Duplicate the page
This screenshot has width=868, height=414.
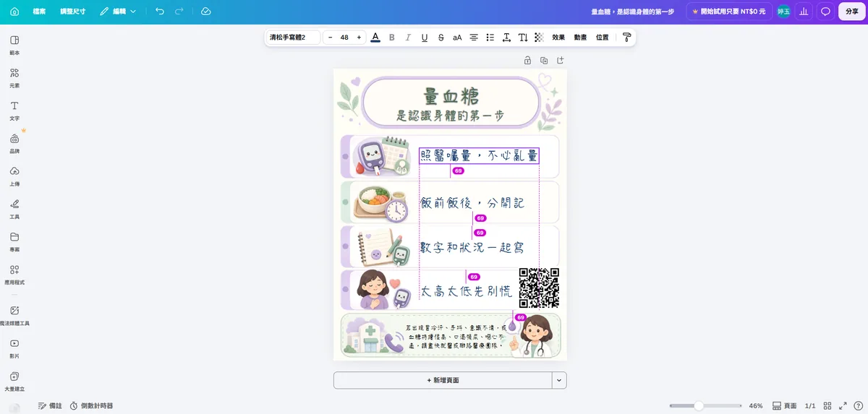click(x=544, y=60)
